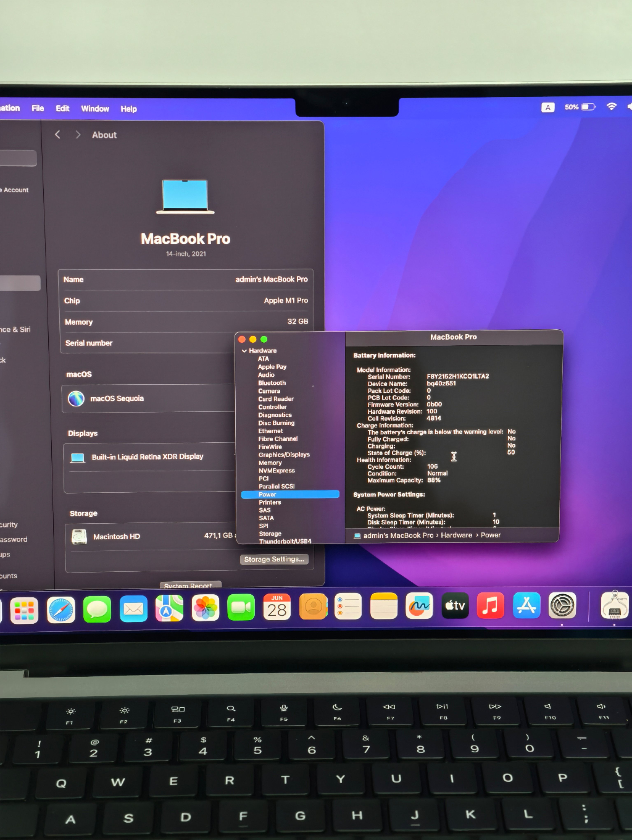Select Card Reader in Hardware list

point(276,399)
